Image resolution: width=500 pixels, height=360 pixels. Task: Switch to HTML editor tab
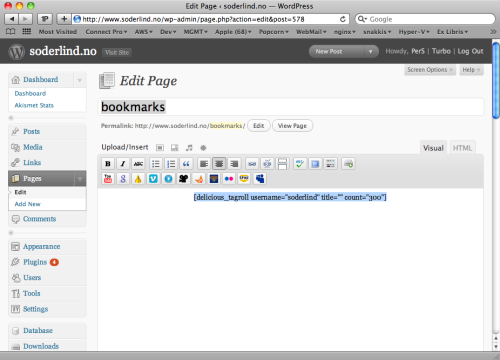coord(462,148)
